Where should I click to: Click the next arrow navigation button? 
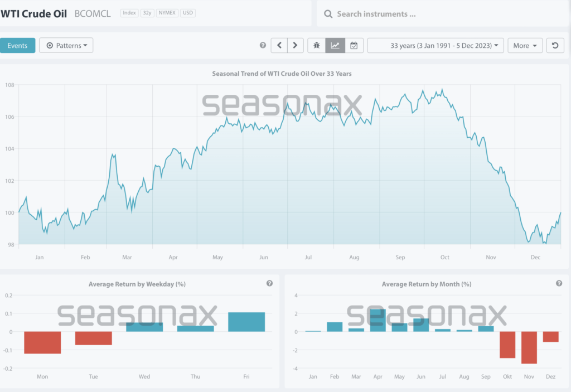295,45
